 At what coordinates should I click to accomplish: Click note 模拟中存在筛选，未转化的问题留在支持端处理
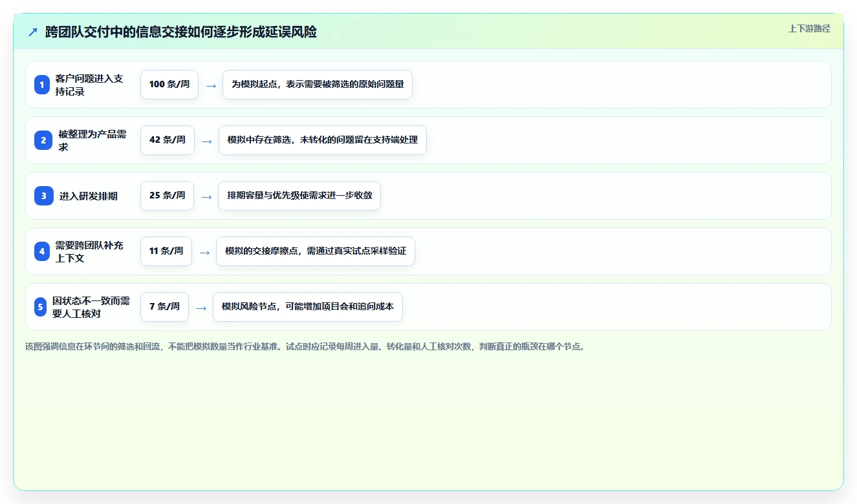click(323, 140)
